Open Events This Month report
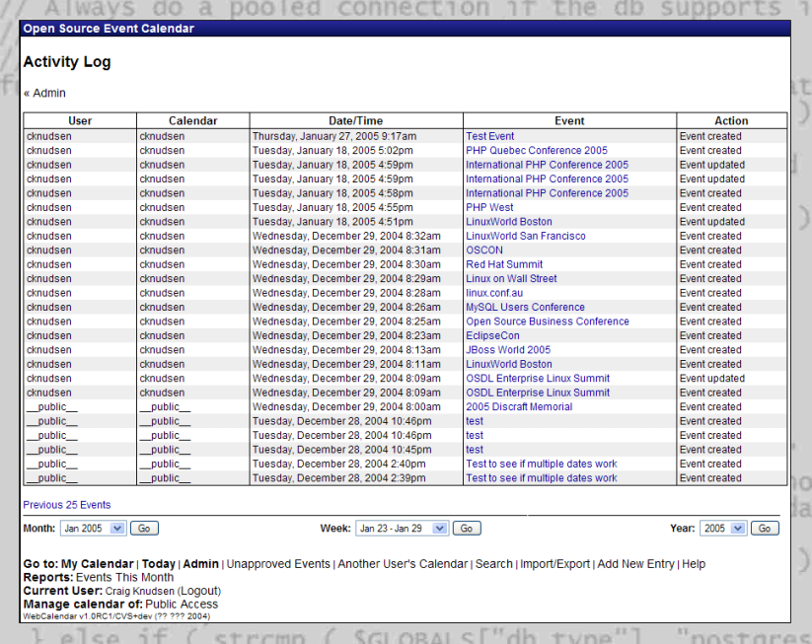The width and height of the screenshot is (812, 644). pyautogui.click(x=124, y=577)
